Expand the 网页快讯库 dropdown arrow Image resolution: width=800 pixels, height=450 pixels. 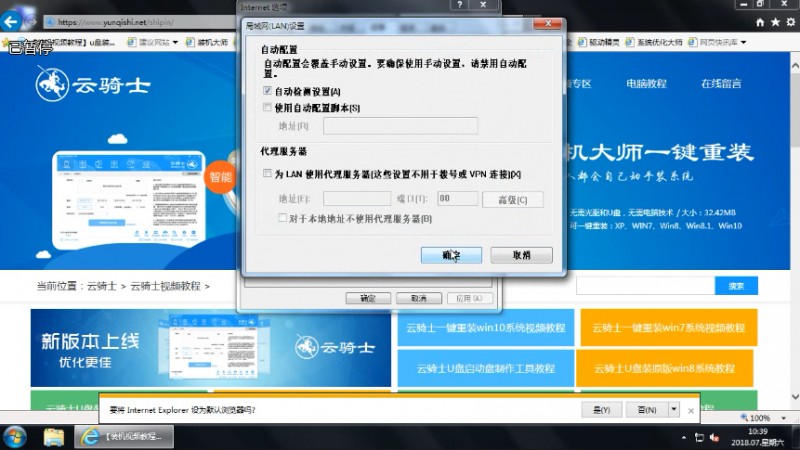[x=743, y=42]
